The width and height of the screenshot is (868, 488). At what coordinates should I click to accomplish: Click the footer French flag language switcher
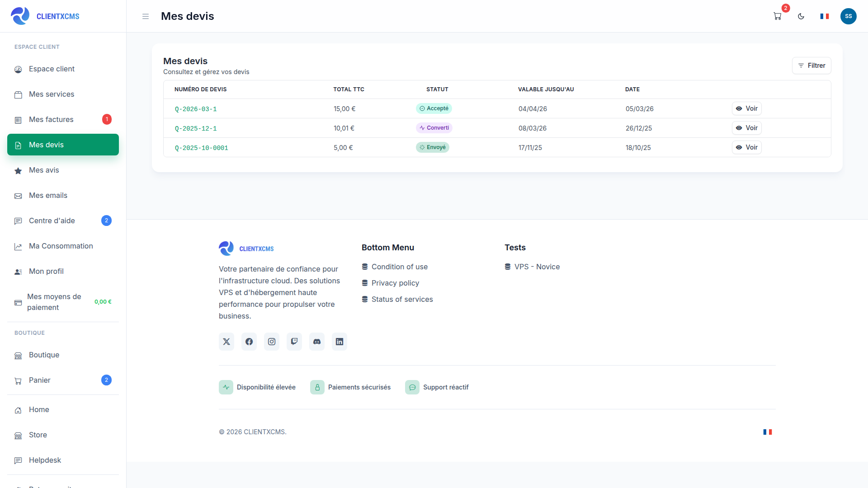click(768, 432)
